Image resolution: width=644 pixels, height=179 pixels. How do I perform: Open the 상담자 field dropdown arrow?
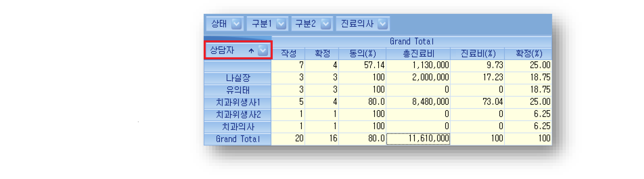pyautogui.click(x=263, y=50)
